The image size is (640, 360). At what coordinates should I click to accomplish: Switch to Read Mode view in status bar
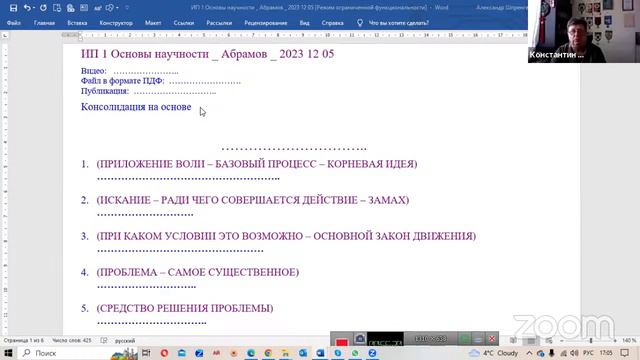click(513, 340)
